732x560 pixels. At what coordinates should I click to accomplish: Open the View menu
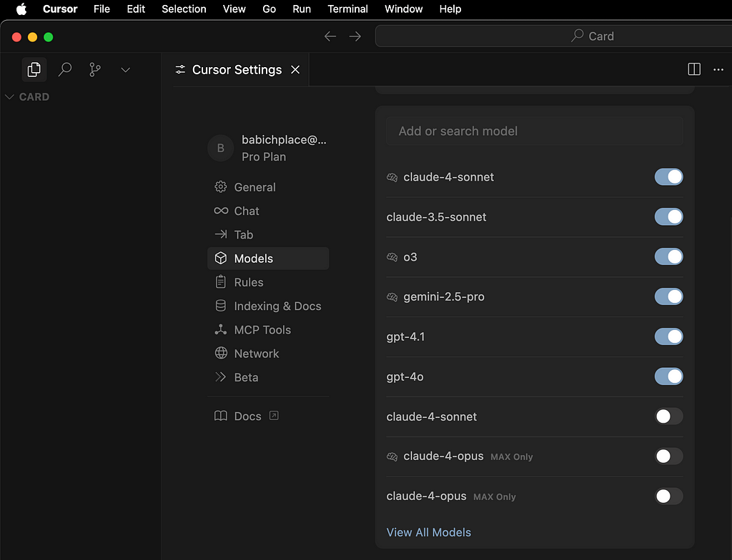point(234,9)
